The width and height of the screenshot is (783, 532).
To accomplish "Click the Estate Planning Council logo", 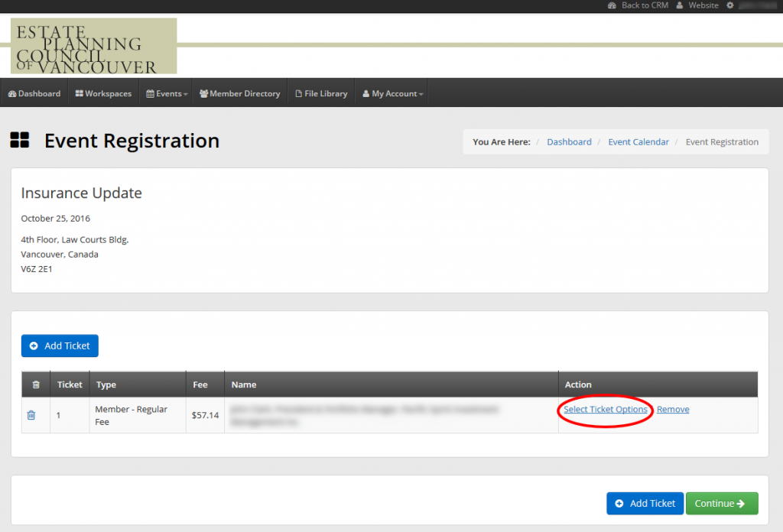I will [94, 46].
